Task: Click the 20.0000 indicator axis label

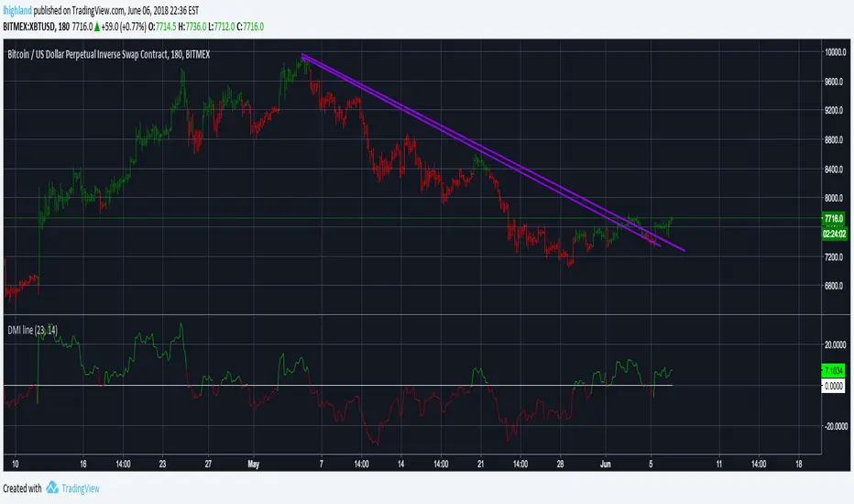Action: pos(836,345)
